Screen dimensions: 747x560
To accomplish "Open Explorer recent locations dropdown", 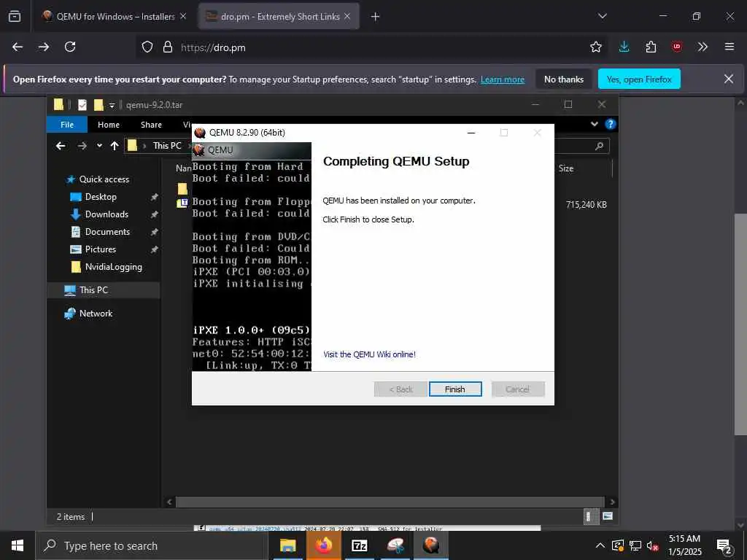I will click(99, 146).
